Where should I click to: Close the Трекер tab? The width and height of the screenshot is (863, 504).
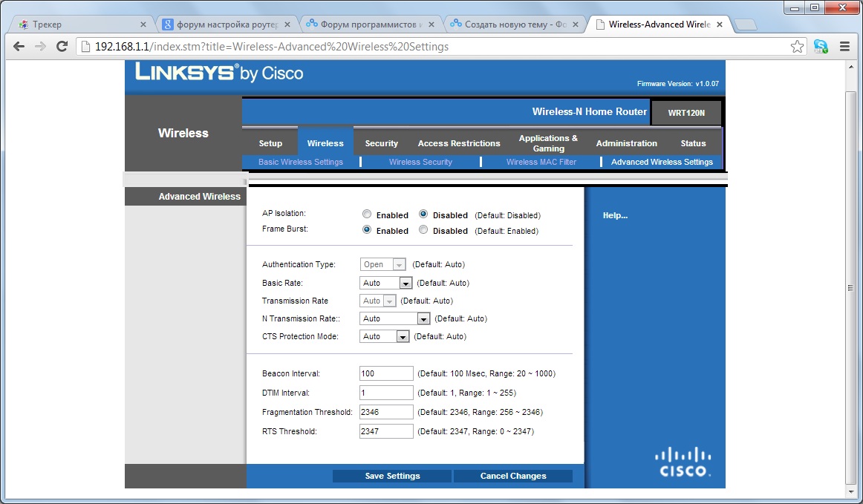click(143, 24)
